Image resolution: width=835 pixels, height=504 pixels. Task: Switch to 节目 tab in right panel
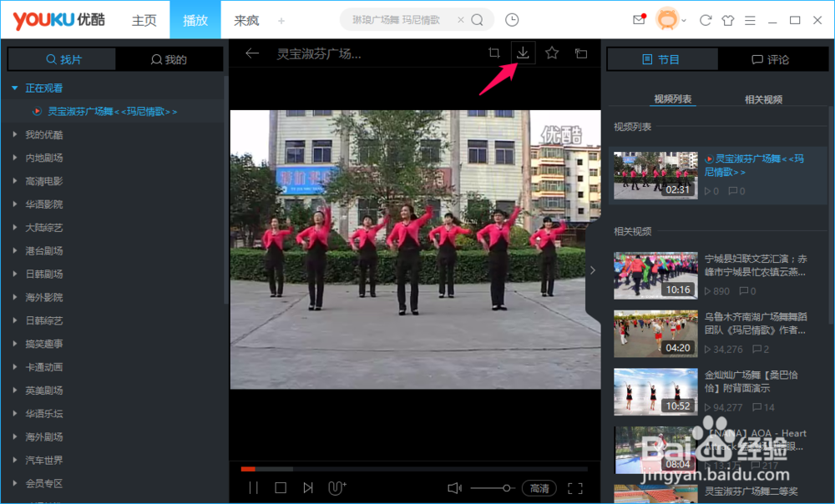click(662, 59)
